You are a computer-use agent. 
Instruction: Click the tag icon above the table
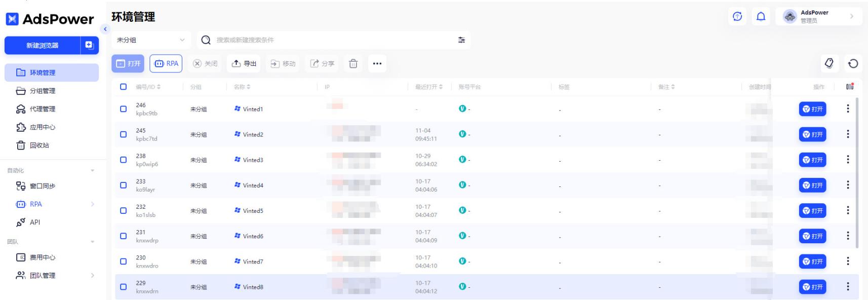829,63
